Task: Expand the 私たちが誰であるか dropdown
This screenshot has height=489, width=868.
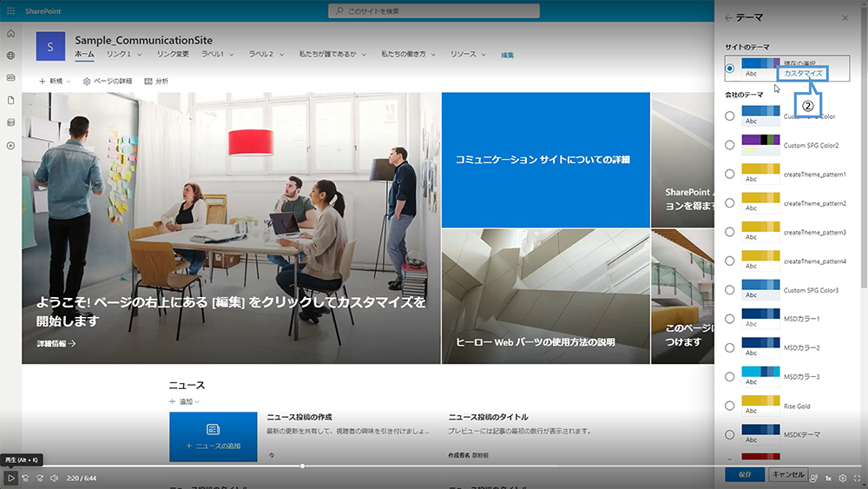Action: [364, 55]
